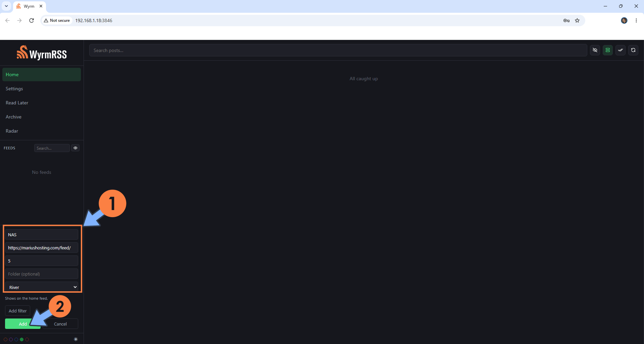The width and height of the screenshot is (644, 344).
Task: Go forward with the browser forward arrow
Action: click(x=19, y=20)
